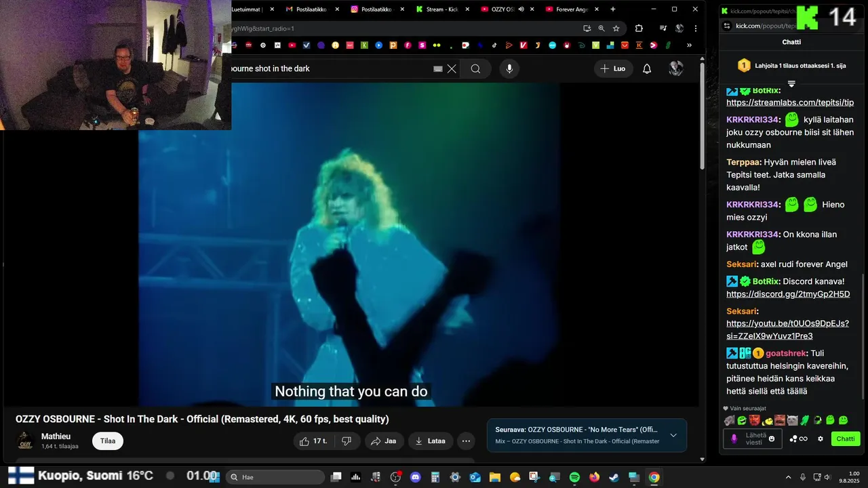868x488 pixels.
Task: Open Seksari's youtu.be link in chat
Action: click(787, 329)
